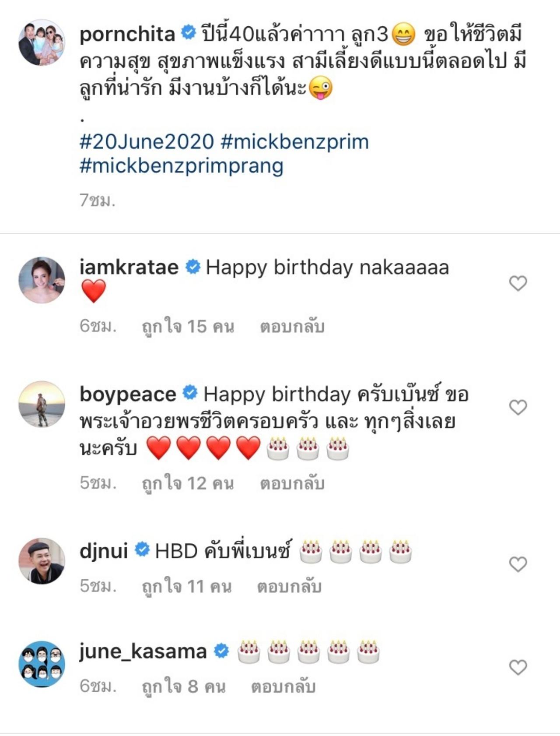Like june_kasama's cake emoji comment
The height and width of the screenshot is (736, 560).
[518, 667]
